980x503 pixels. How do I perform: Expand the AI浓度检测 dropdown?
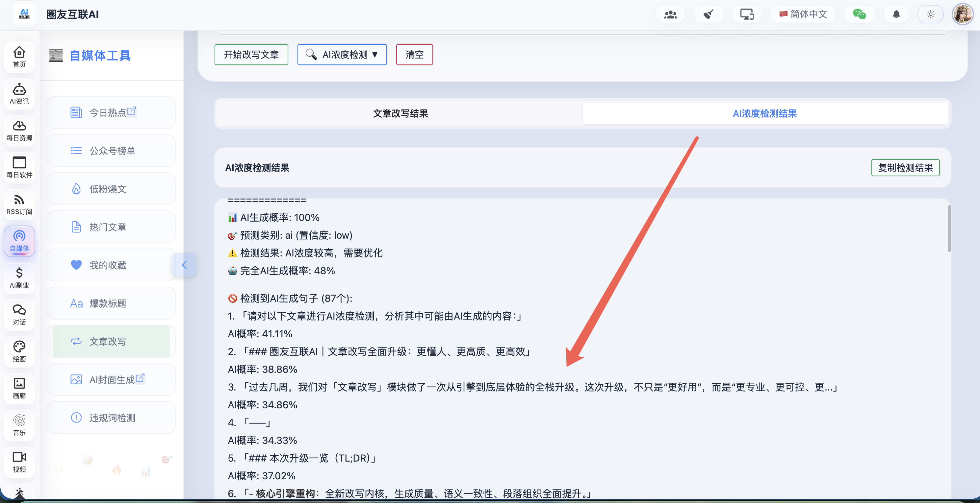[x=342, y=55]
